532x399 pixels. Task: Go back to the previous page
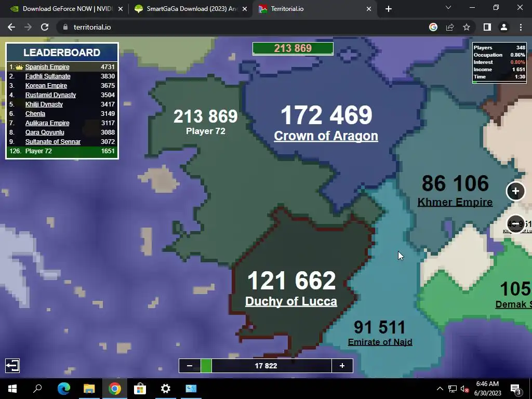pos(11,27)
